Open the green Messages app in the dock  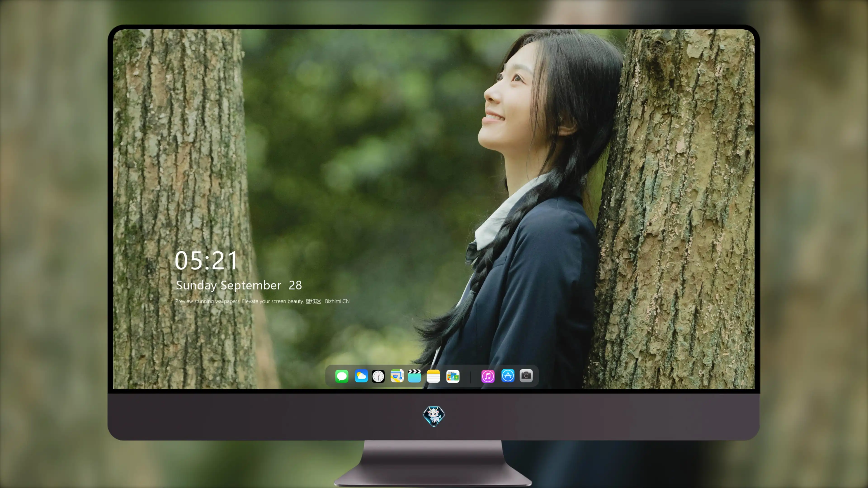tap(342, 376)
